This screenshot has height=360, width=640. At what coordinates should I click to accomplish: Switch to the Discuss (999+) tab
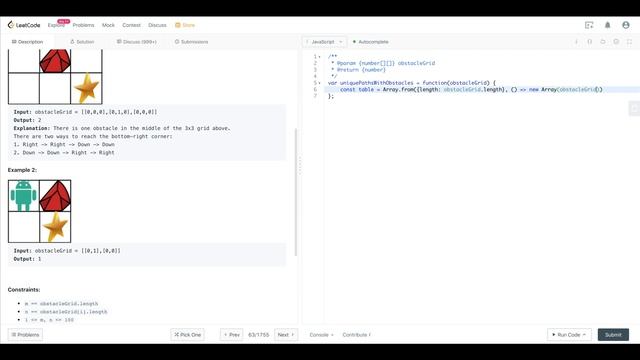[x=137, y=42]
